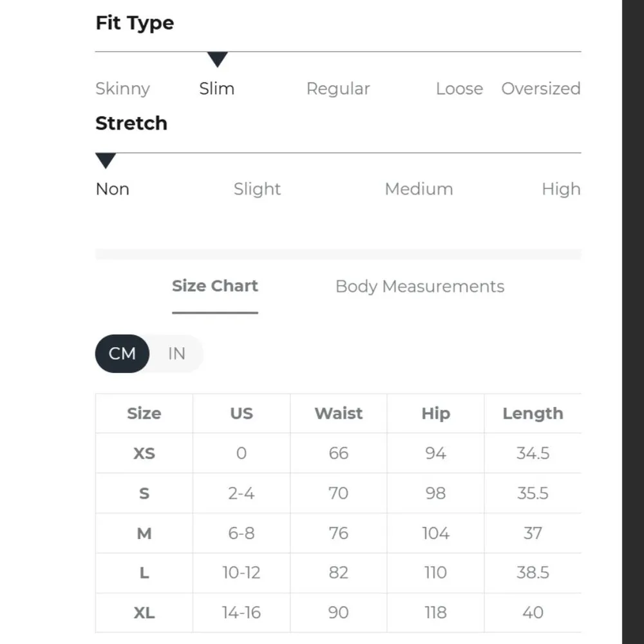644x644 pixels.
Task: Click the Non stretch label
Action: (112, 189)
